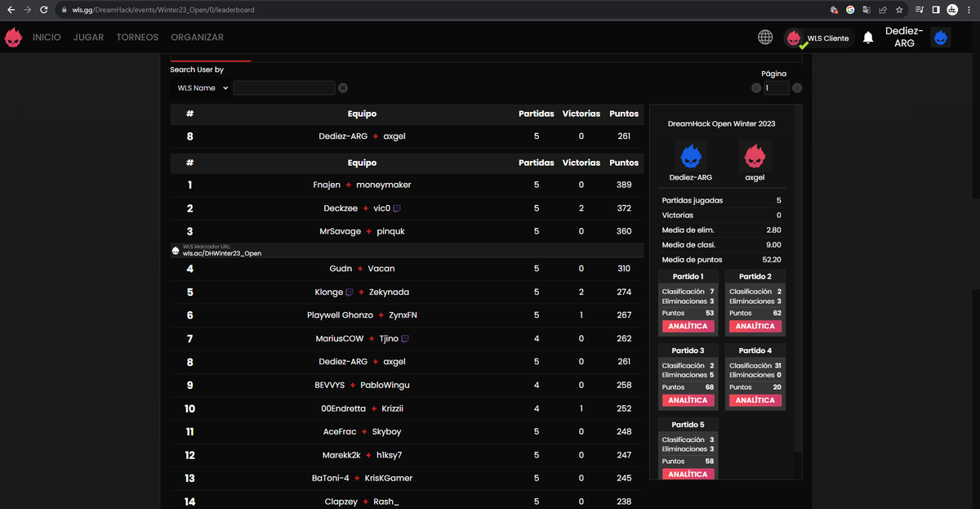Viewport: 980px width, 509px height.
Task: Select the Marekk2k + h1ksy7 team row
Action: (407, 455)
